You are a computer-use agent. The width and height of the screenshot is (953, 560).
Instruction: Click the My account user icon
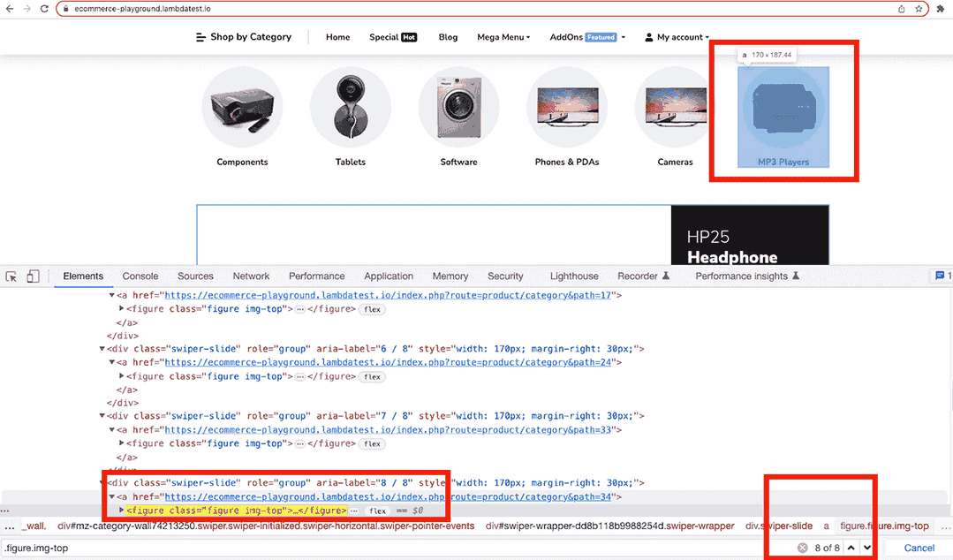pyautogui.click(x=651, y=37)
